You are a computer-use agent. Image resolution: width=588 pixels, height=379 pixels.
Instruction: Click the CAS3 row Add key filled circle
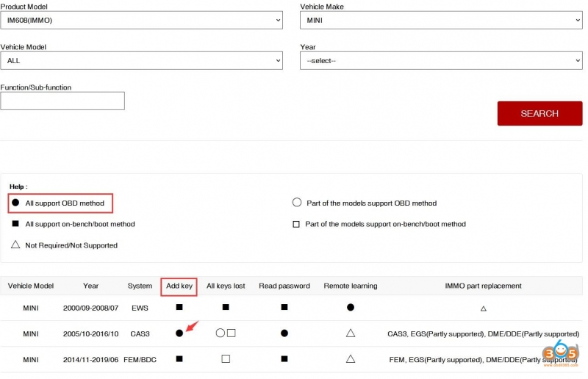[x=179, y=333]
